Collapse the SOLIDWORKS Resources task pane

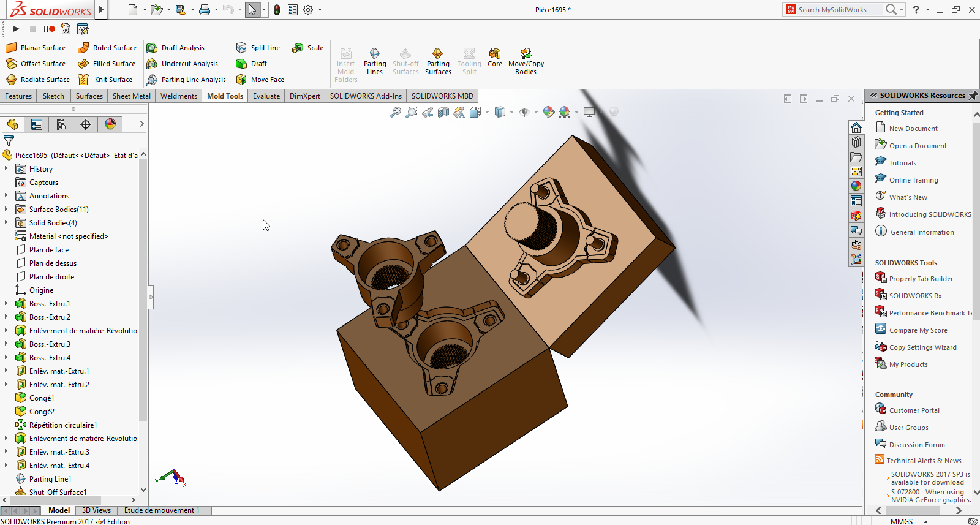coord(874,96)
